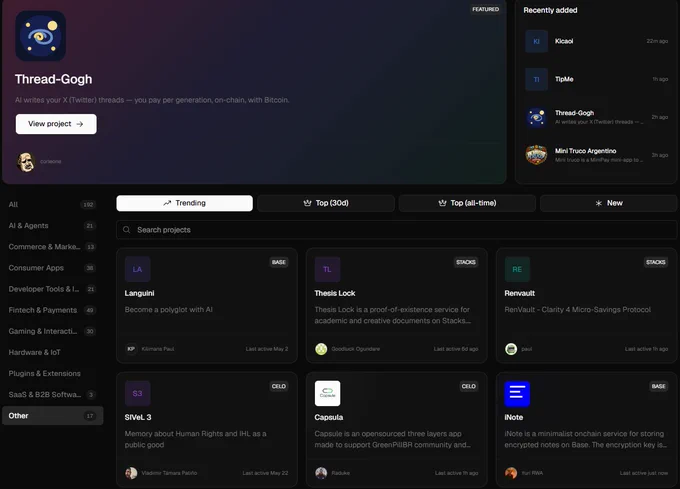The height and width of the screenshot is (489, 680).
Task: Click the BASE tag on Languini card
Action: click(278, 262)
